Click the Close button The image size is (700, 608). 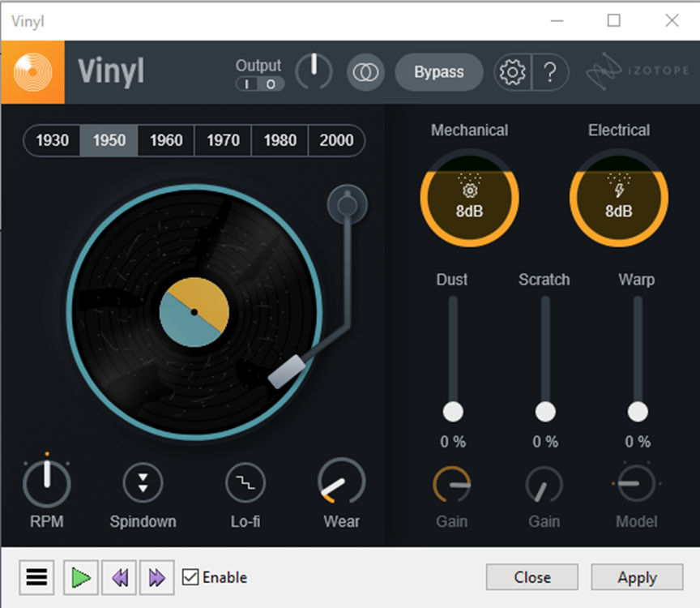pyautogui.click(x=532, y=577)
